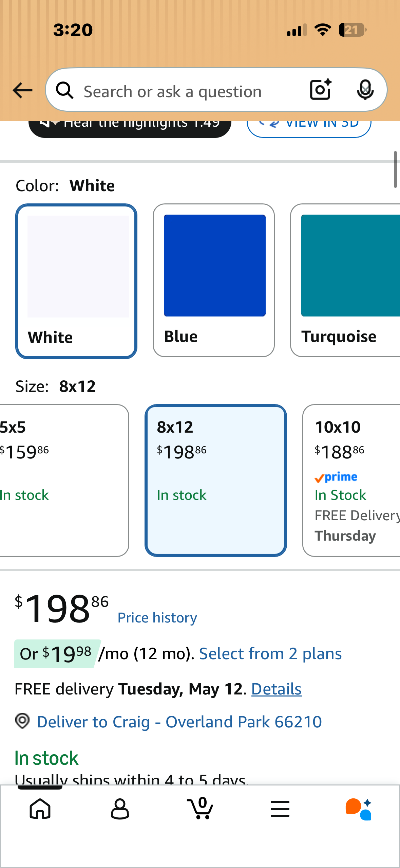400x868 pixels.
Task: Change Deliver to Craig address
Action: click(x=179, y=722)
